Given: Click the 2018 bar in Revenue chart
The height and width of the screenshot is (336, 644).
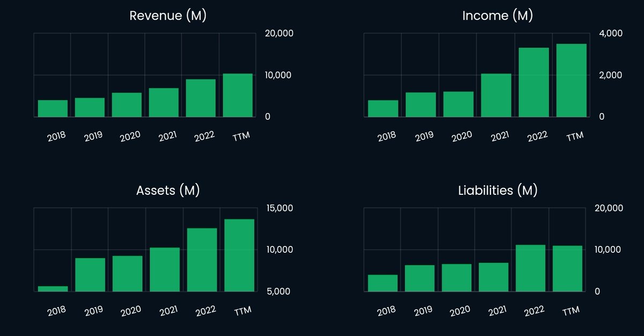Looking at the screenshot, I should pyautogui.click(x=53, y=108).
